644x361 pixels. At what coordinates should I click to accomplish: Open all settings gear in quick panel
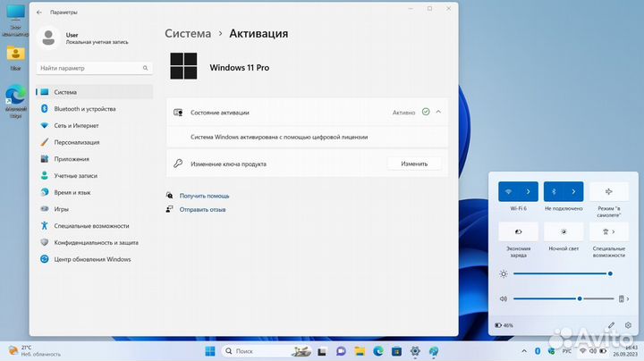pos(628,325)
